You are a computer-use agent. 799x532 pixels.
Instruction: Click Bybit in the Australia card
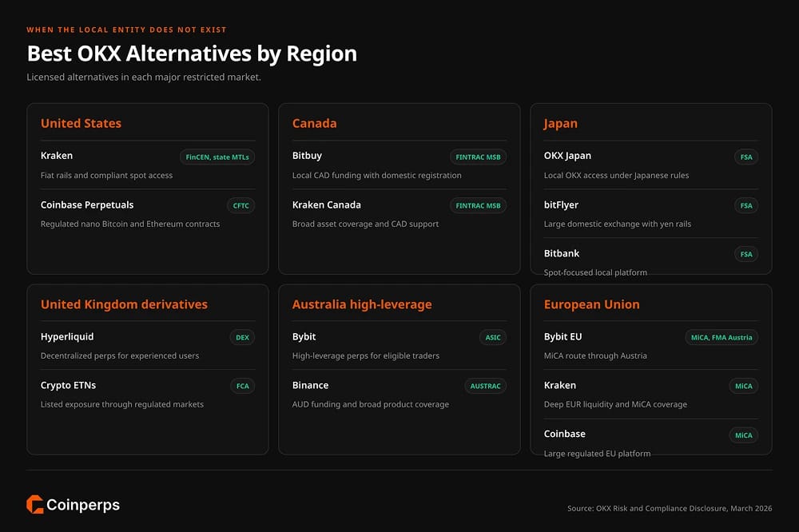pyautogui.click(x=304, y=337)
